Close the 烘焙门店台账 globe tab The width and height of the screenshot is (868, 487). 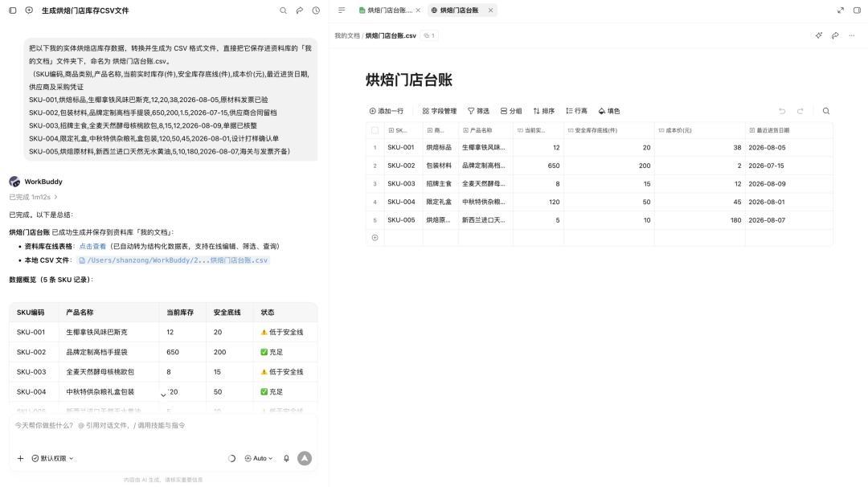[x=490, y=10]
